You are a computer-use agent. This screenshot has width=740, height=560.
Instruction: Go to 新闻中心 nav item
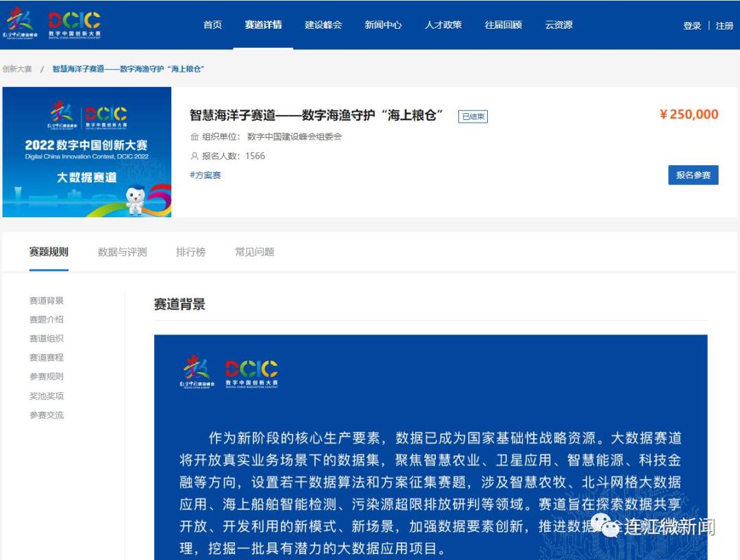(x=383, y=25)
